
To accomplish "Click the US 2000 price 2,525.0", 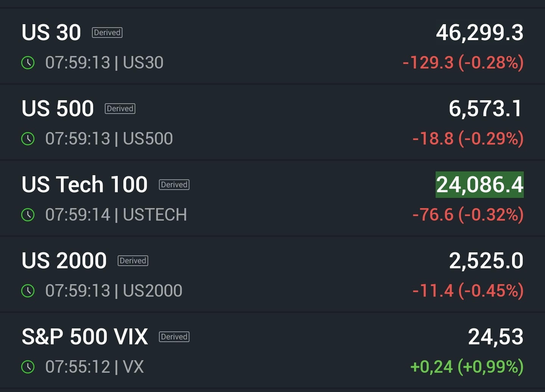I will [486, 261].
